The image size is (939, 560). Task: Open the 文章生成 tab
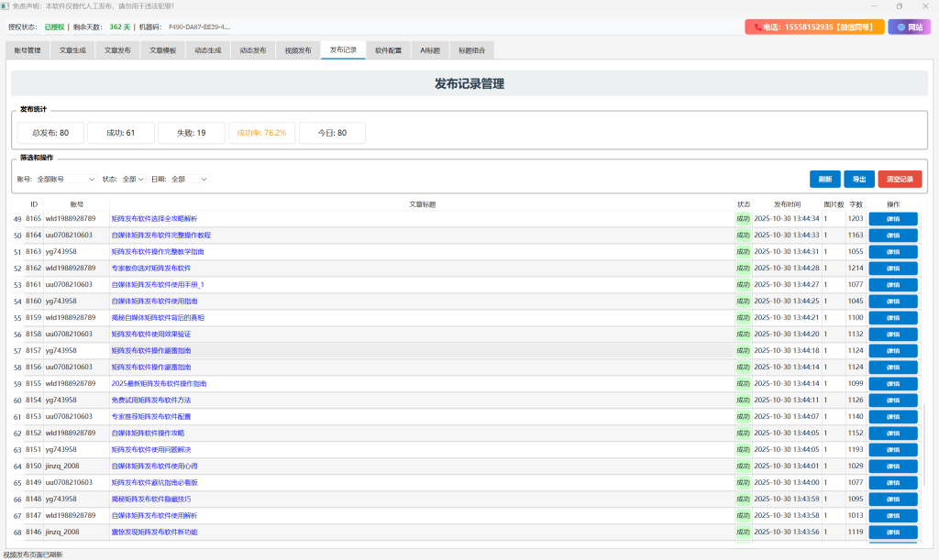click(x=72, y=50)
